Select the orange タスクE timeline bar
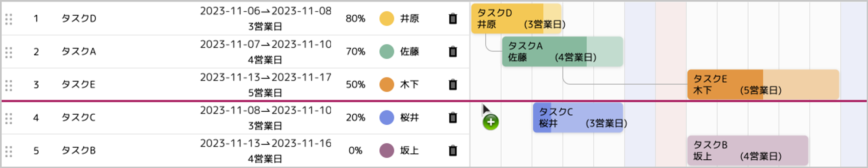 (x=763, y=84)
